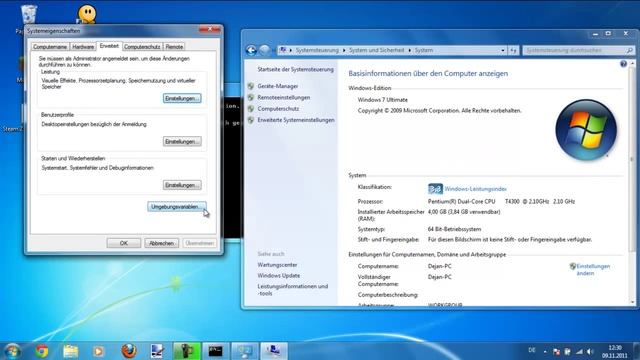Open the volume control in the system tray
The height and width of the screenshot is (360, 640).
(590, 351)
